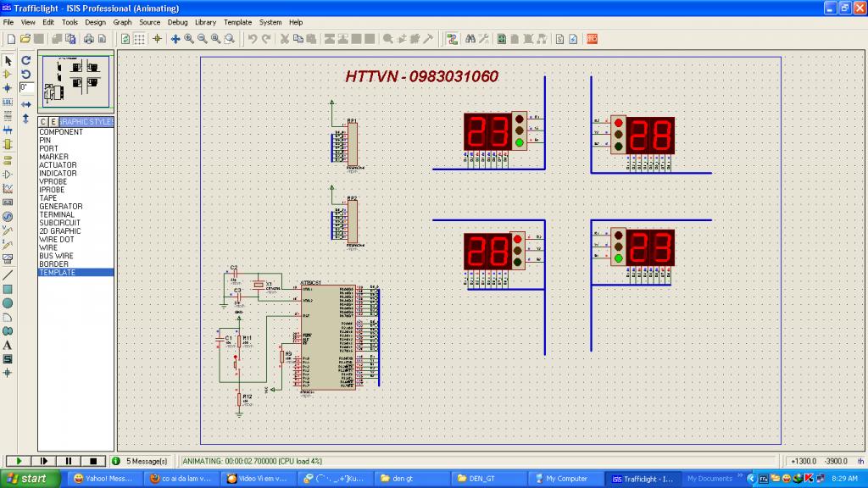The width and height of the screenshot is (868, 488).
Task: Click the overview thumbnail of the schematic
Action: click(x=75, y=81)
